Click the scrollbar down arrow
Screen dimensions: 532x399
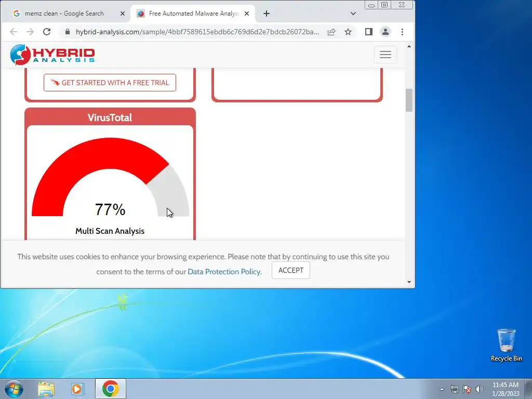(x=409, y=282)
